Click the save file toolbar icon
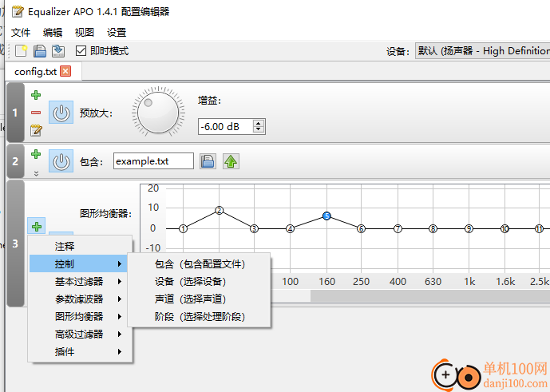Viewport: 550px width, 392px height. [x=40, y=51]
